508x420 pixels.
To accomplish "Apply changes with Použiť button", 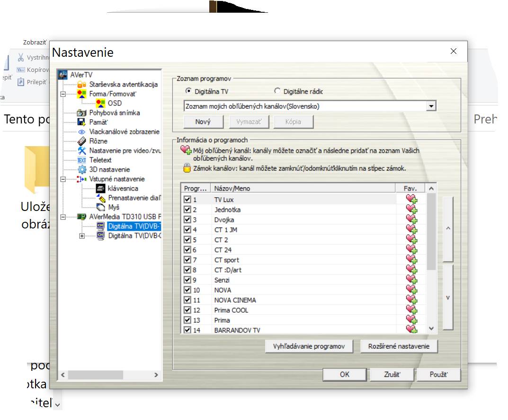I will coord(439,375).
